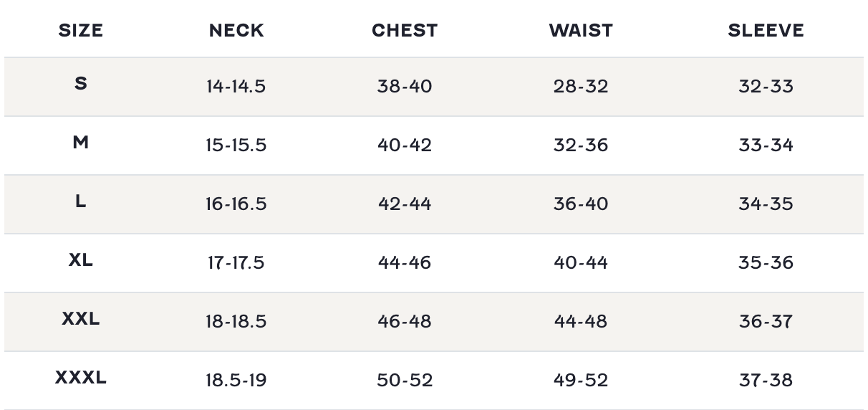This screenshot has width=868, height=410.
Task: Click the NECK column header
Action: [x=236, y=30]
